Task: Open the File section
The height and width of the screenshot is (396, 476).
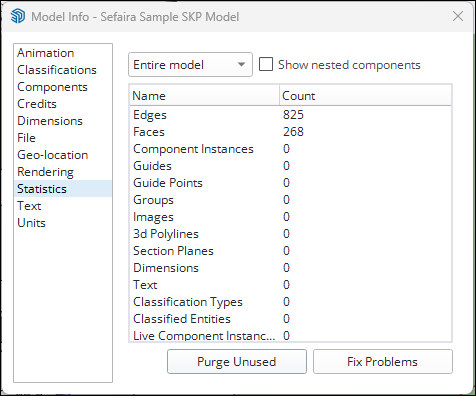Action: click(63, 138)
